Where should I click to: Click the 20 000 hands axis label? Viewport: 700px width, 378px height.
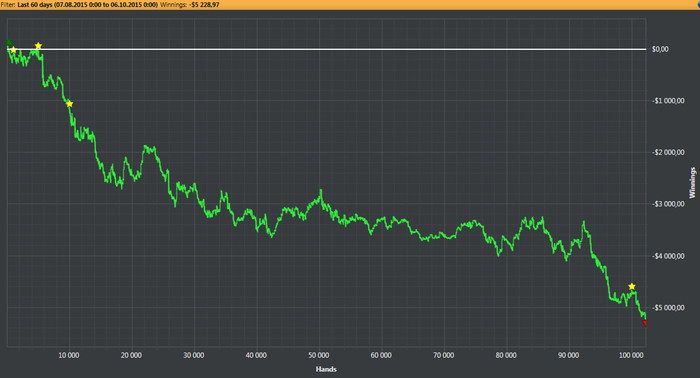coord(131,355)
